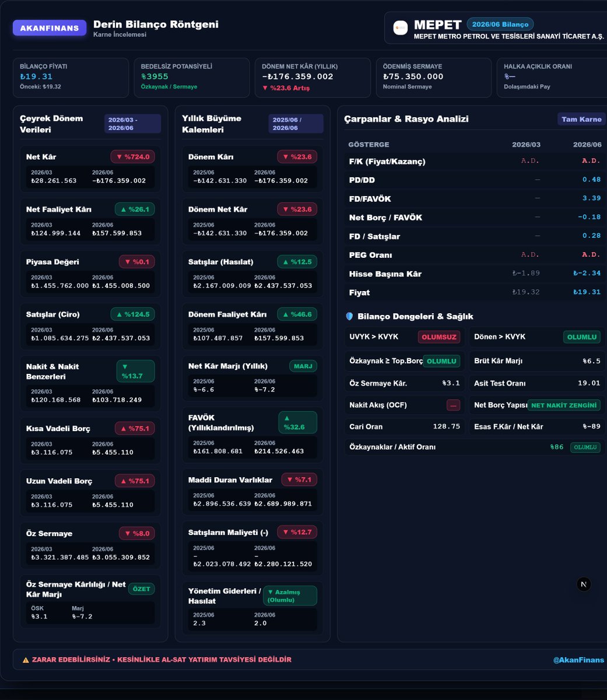Click the ÖZET badge

click(x=142, y=589)
